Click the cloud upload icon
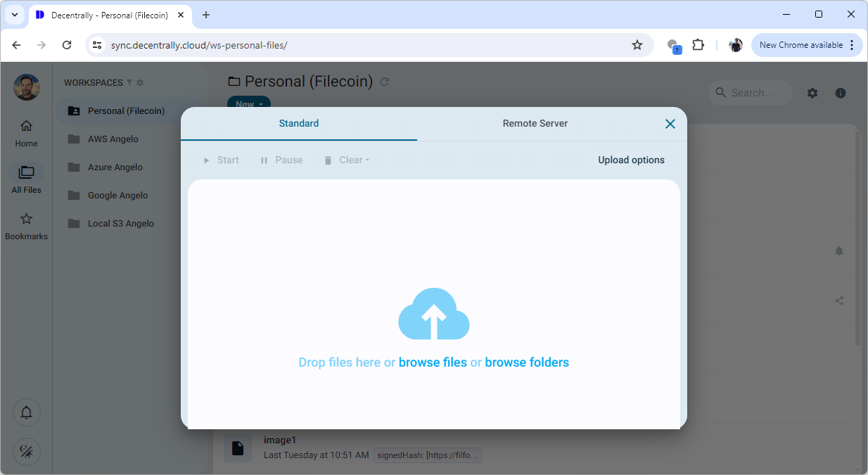The height and width of the screenshot is (475, 868). 433,314
